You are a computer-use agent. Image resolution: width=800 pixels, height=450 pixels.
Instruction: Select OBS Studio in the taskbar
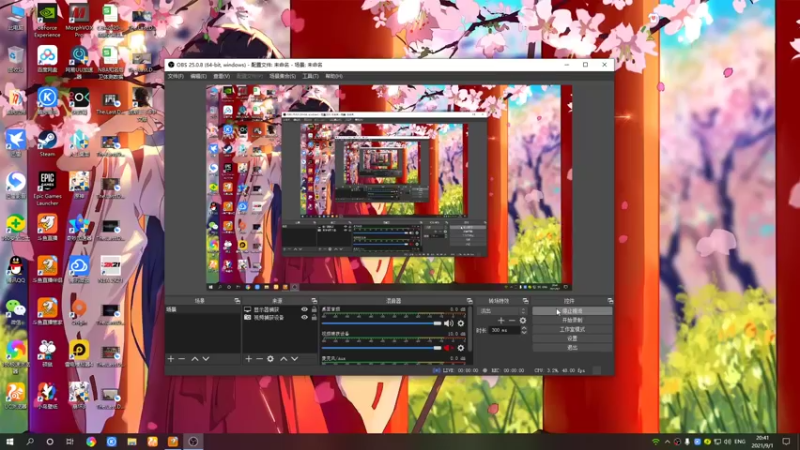pos(193,441)
